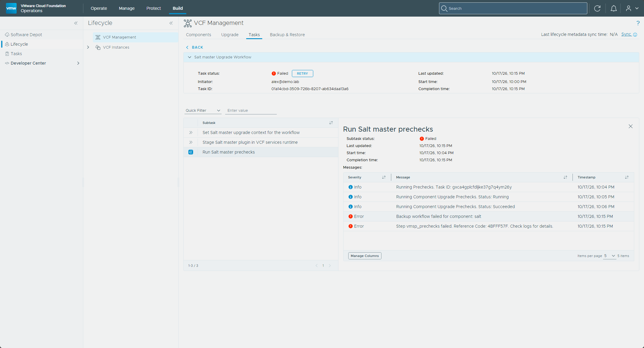Open the Backup & Restore tab
The width and height of the screenshot is (644, 348).
[x=287, y=35]
